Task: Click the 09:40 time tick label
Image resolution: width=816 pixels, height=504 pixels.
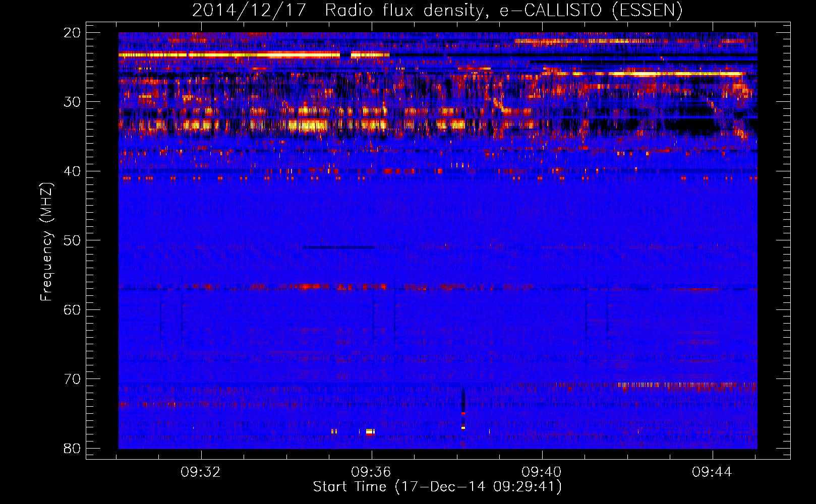Action: point(542,472)
